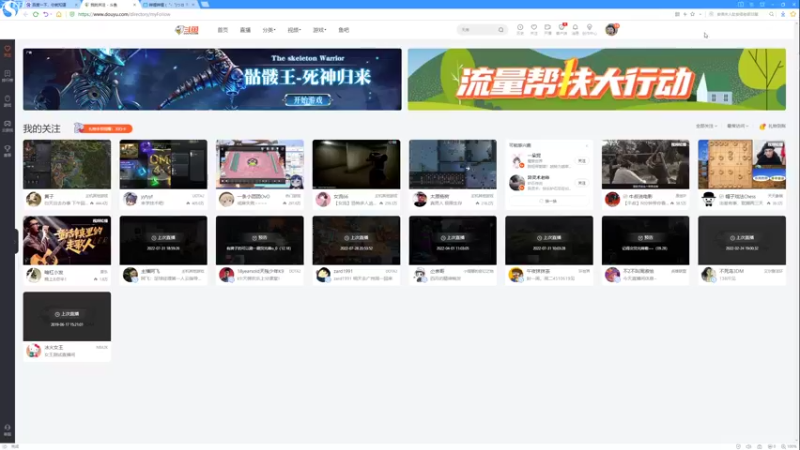Open the creator center lightbulb icon
Image resolution: width=800 pixels, height=450 pixels.
[x=589, y=29]
